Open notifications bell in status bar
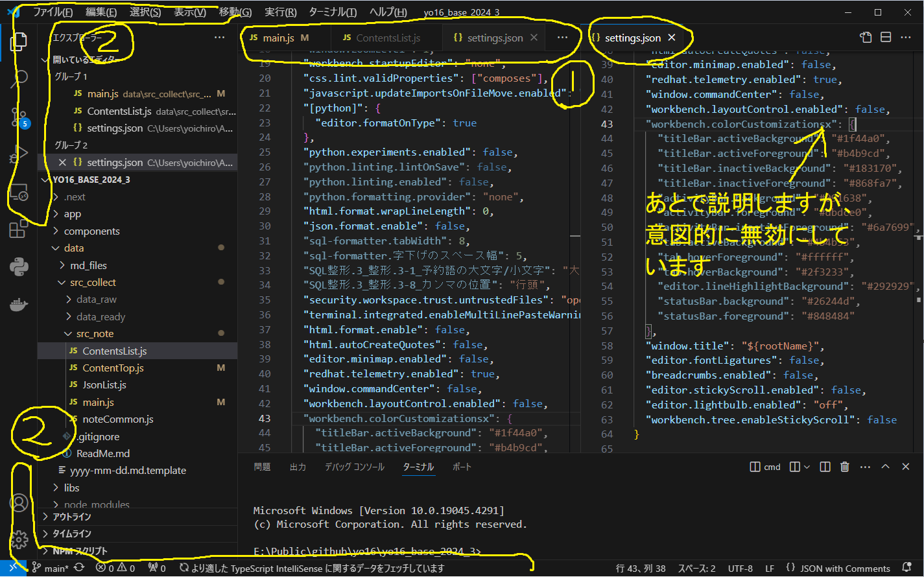Image resolution: width=924 pixels, height=577 pixels. coord(907,569)
